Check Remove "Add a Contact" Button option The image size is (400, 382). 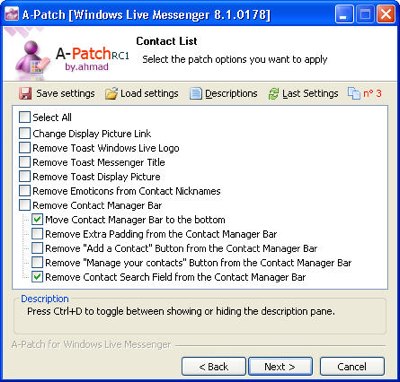click(x=37, y=248)
